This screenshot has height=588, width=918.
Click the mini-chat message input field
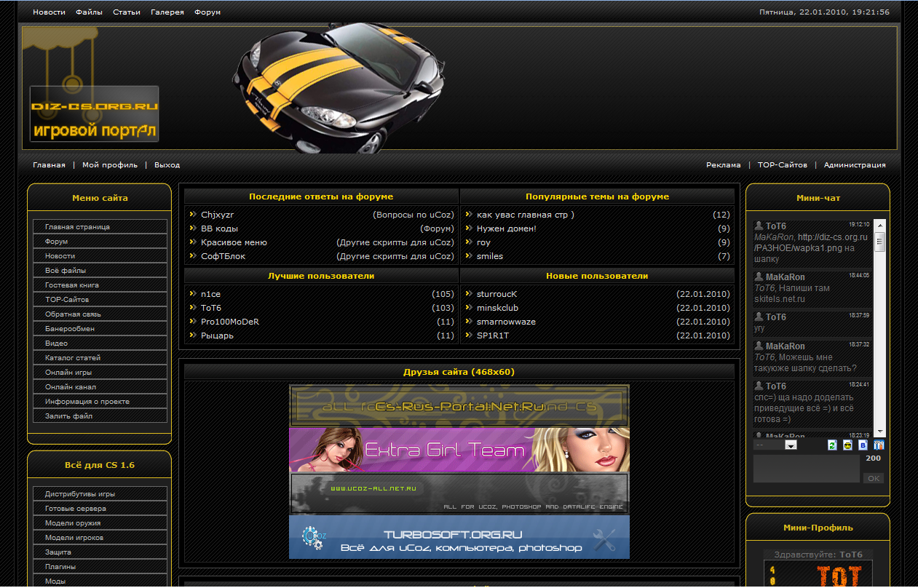[806, 469]
